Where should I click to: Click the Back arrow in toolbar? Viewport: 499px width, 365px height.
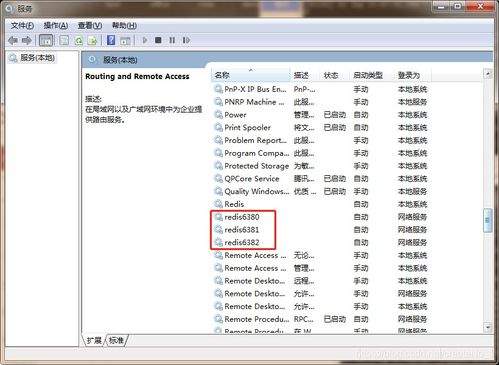click(13, 40)
